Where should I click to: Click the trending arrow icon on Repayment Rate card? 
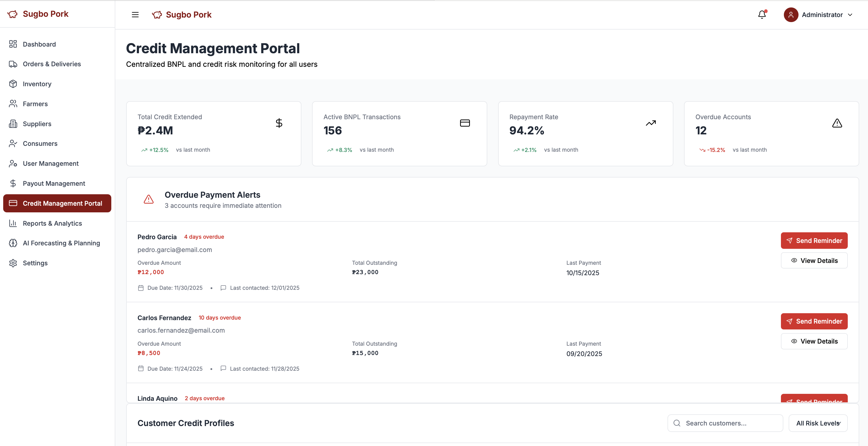651,123
